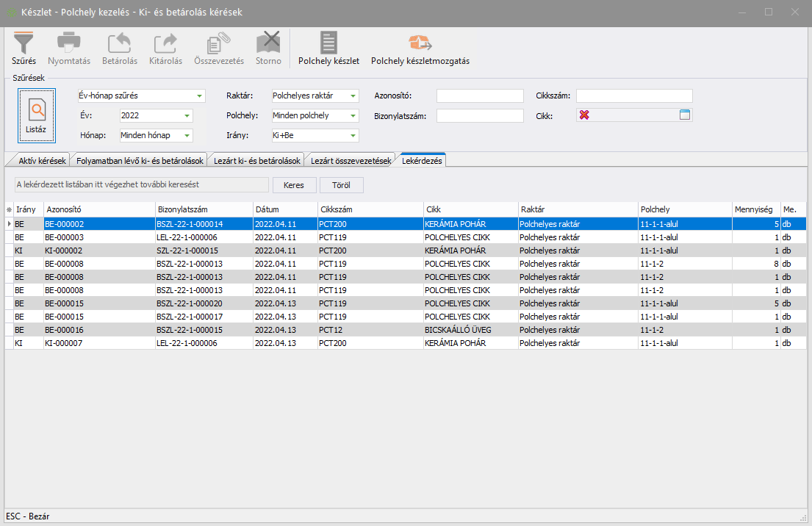Expand the Raktár dropdown

coord(353,96)
